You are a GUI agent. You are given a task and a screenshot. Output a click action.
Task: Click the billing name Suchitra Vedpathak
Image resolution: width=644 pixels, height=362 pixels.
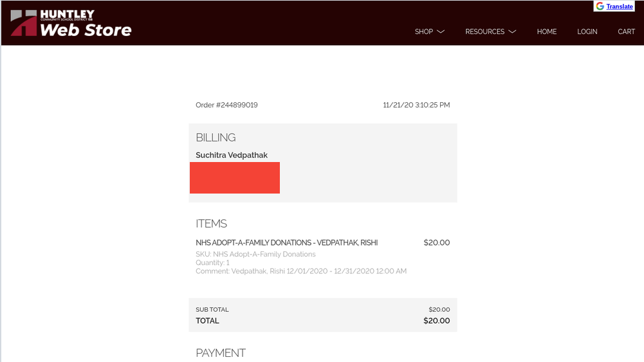point(232,155)
